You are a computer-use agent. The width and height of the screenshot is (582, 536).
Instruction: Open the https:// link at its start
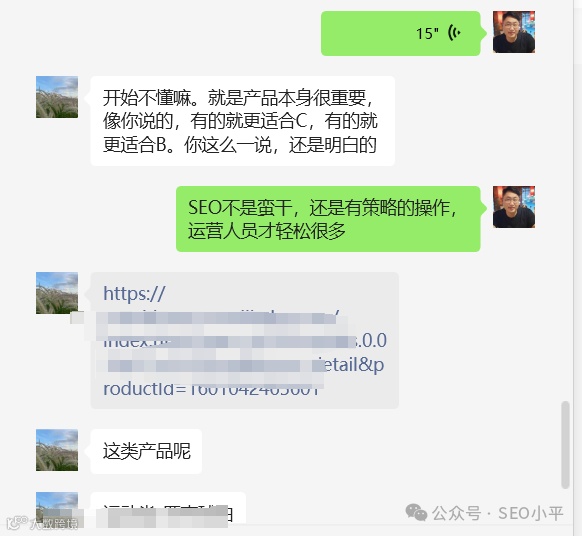tap(134, 294)
